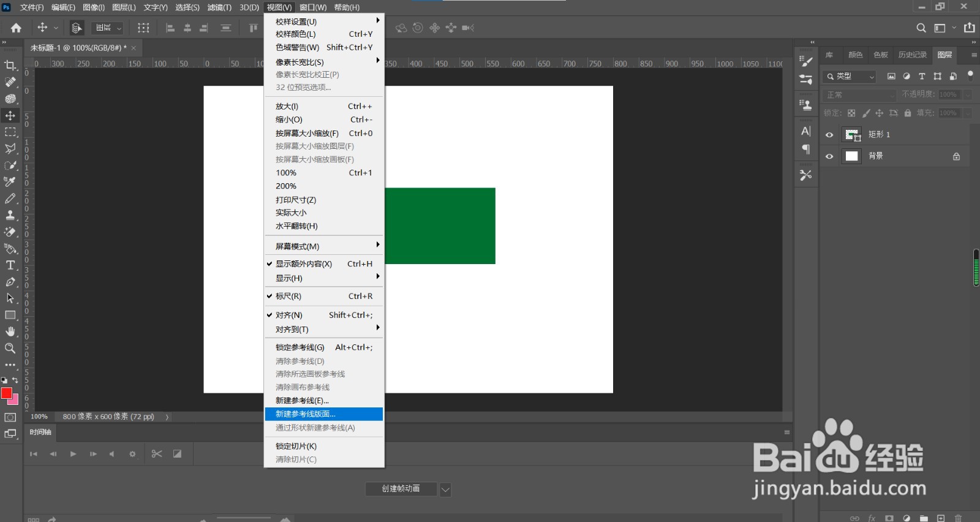The width and height of the screenshot is (980, 522).
Task: Select the Zoom tool
Action: point(10,348)
